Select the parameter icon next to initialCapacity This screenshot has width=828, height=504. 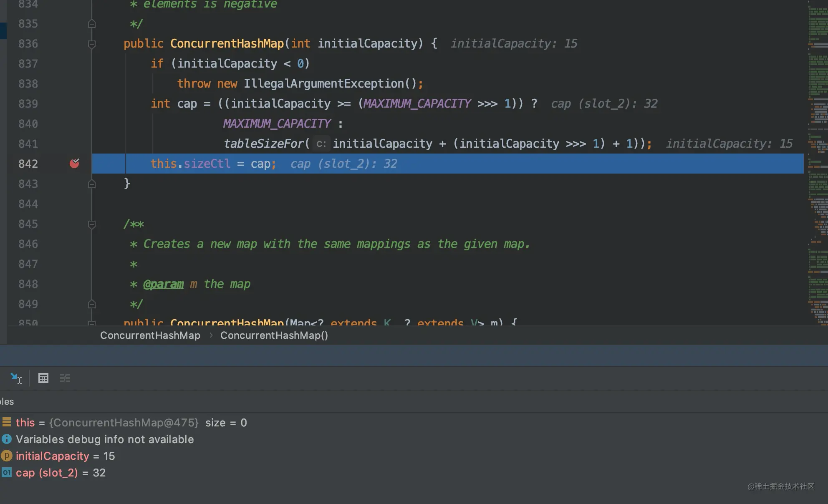tap(7, 456)
